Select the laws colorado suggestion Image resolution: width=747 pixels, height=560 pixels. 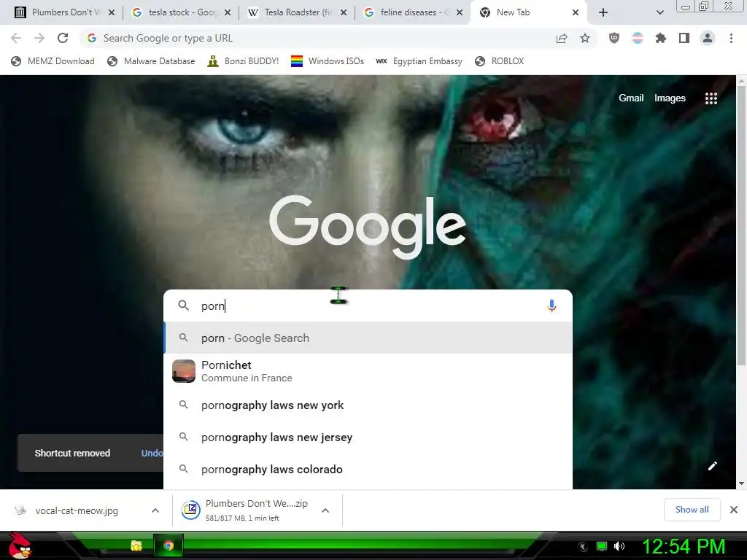[368, 470]
